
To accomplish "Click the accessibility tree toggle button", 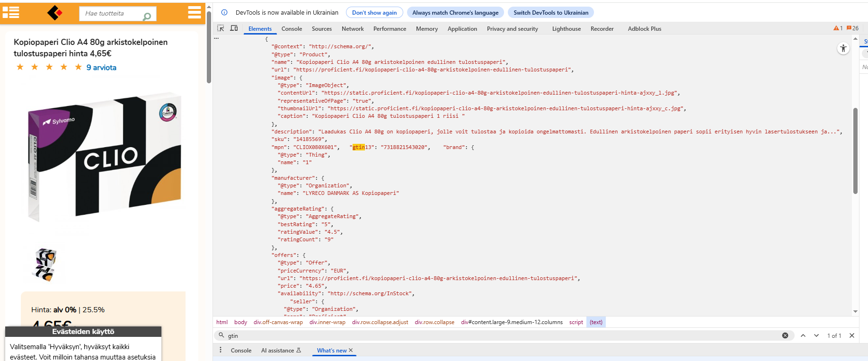I will 843,48.
